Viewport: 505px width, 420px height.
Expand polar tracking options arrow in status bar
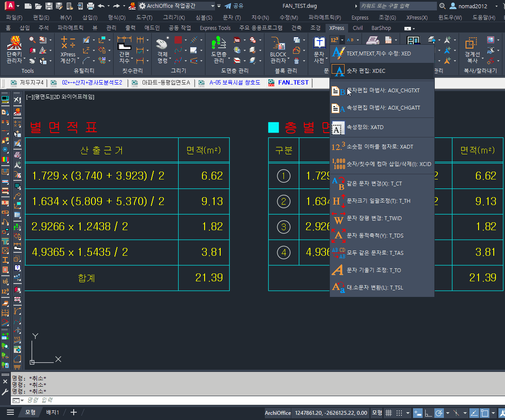coord(448,413)
